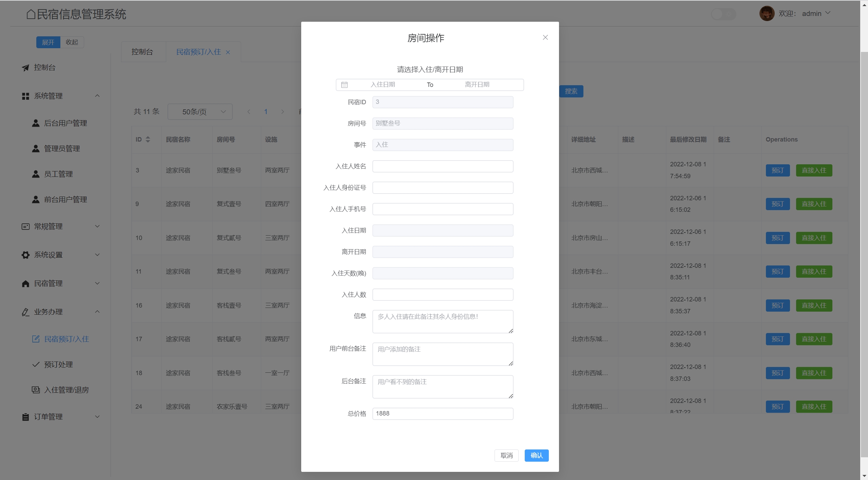Switch to the 控制台 tab
868x480 pixels.
[x=142, y=52]
